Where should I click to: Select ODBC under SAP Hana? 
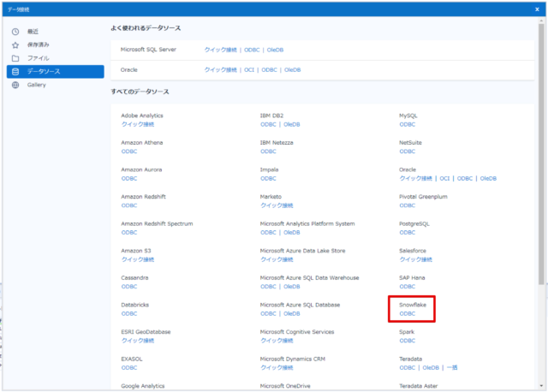[x=408, y=287]
